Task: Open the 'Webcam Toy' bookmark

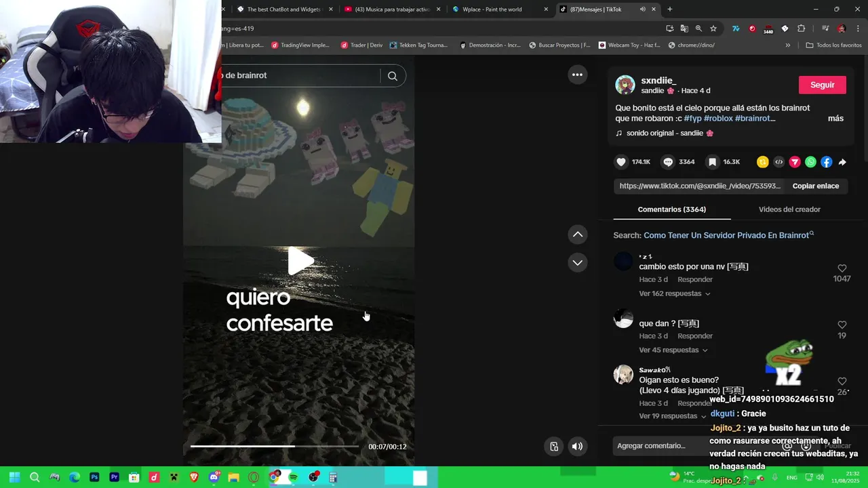Action: click(x=629, y=45)
